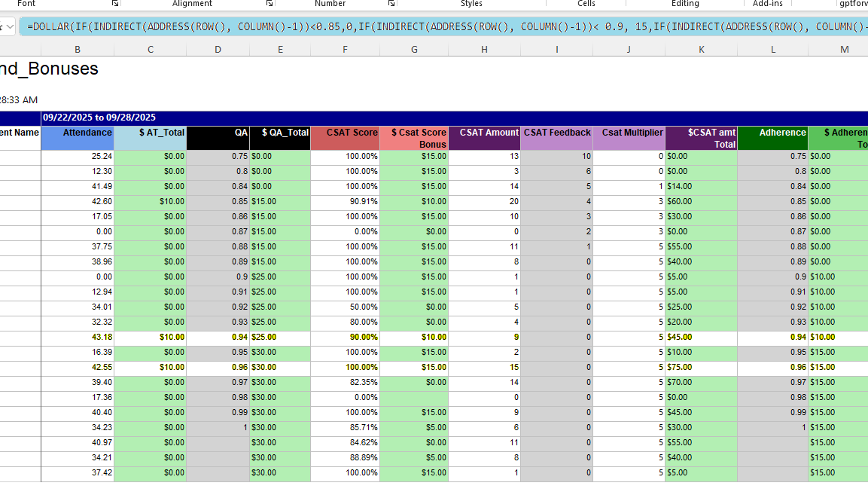Click inside the formula bar

pos(301,25)
